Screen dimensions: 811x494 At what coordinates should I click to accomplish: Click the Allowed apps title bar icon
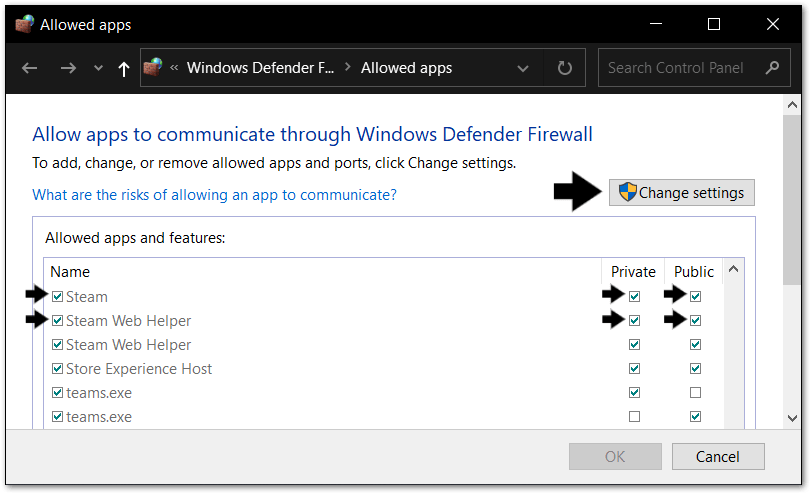[24, 24]
